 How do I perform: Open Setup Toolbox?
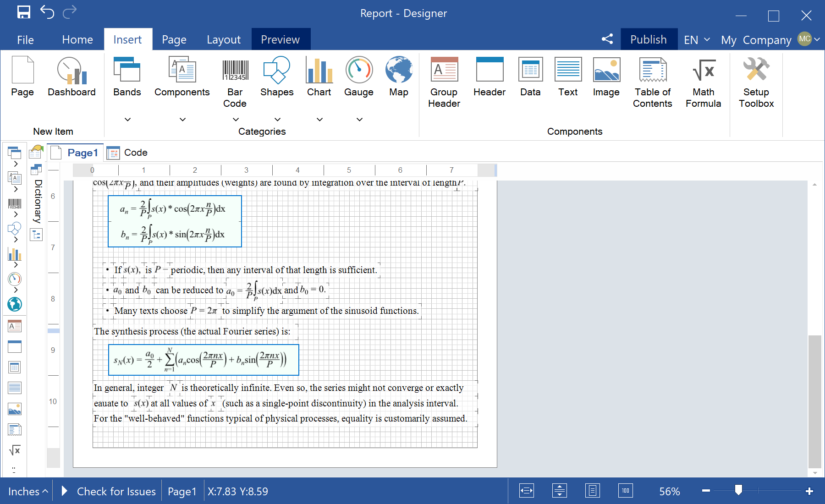click(756, 82)
